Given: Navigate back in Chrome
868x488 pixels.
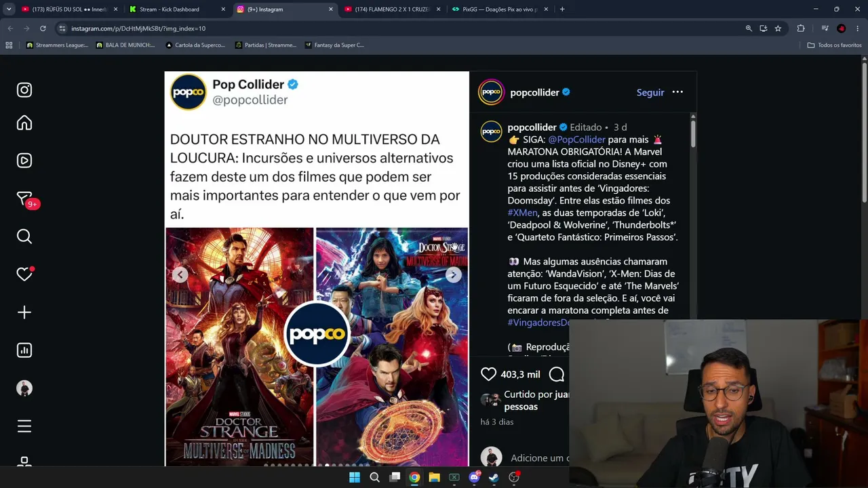Looking at the screenshot, I should [x=10, y=28].
